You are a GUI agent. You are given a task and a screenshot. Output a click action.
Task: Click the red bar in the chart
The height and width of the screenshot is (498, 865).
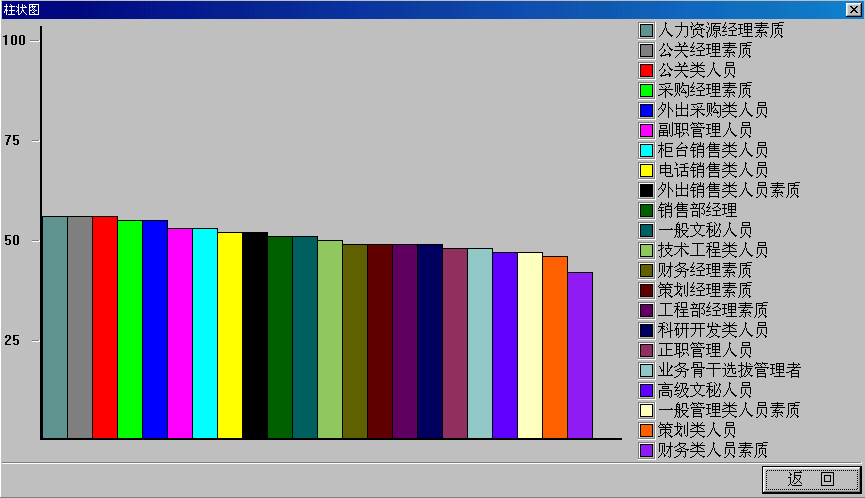tap(105, 328)
